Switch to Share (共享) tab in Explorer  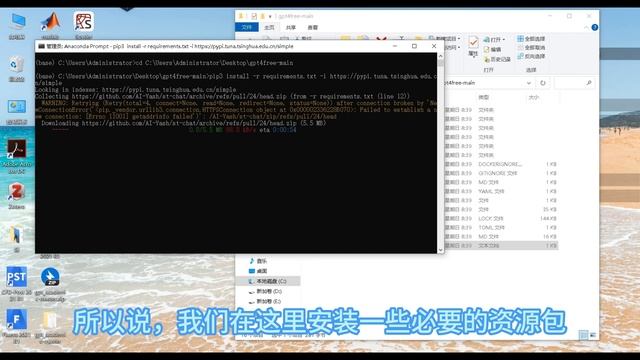(291, 27)
